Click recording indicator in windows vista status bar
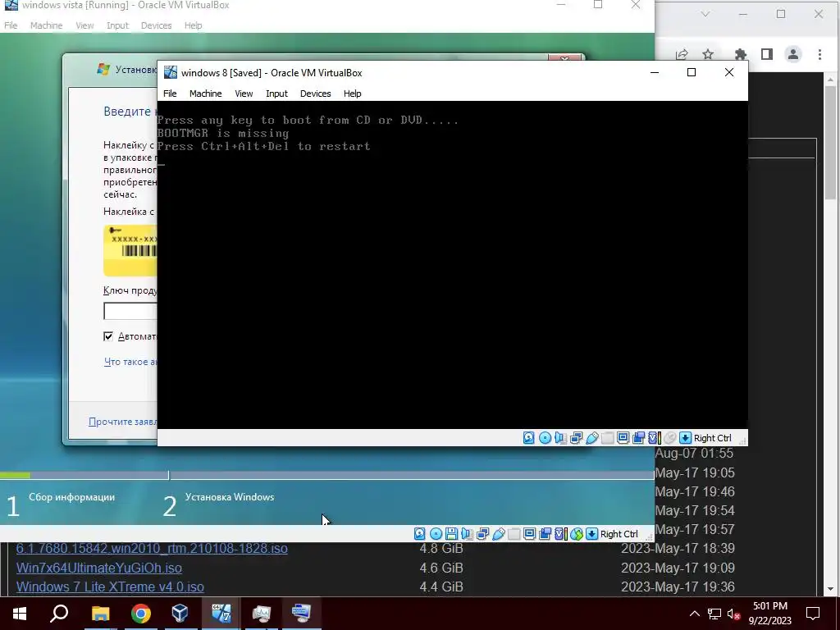This screenshot has height=630, width=840. tap(545, 533)
